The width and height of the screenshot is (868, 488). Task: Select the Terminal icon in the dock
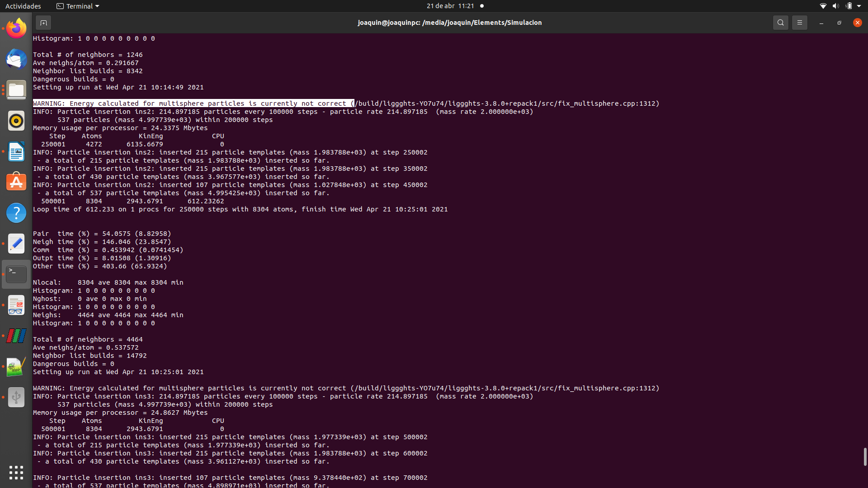(x=16, y=274)
